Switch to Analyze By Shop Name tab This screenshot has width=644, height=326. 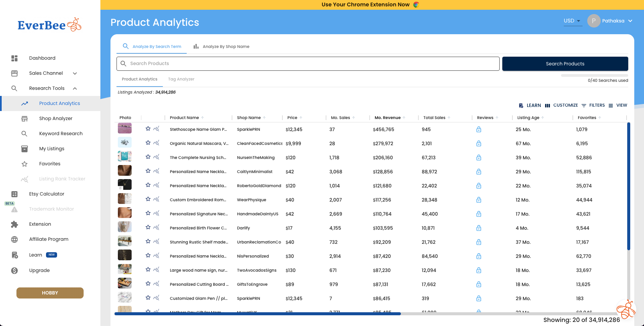tap(226, 46)
